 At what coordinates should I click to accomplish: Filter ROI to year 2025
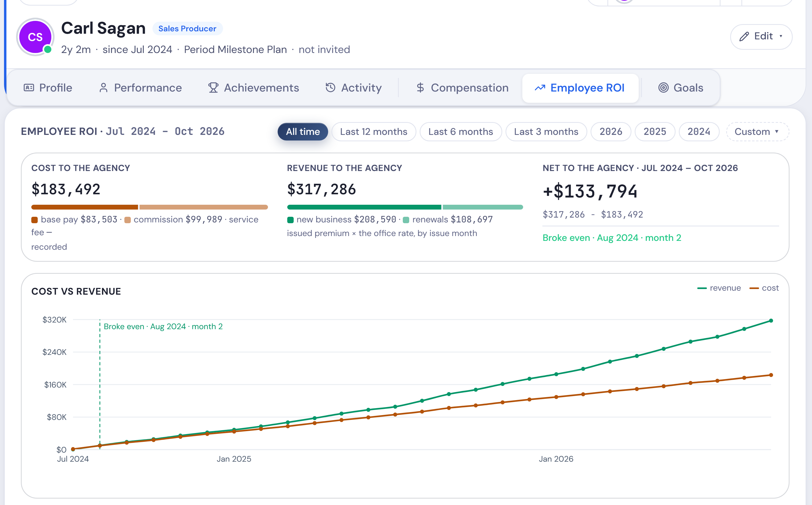coord(655,132)
